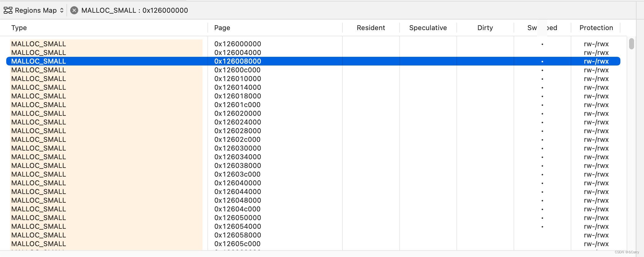Click rw-/rwx protection in the 0x126040000 row

click(x=596, y=183)
